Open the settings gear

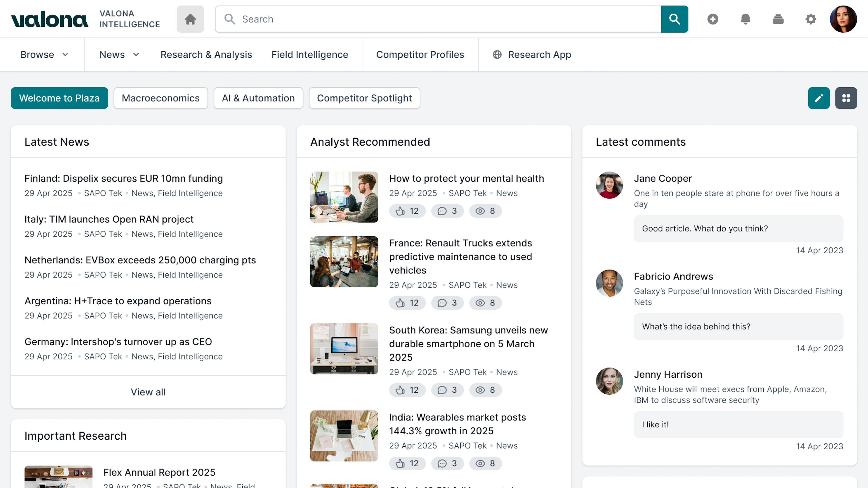[810, 19]
